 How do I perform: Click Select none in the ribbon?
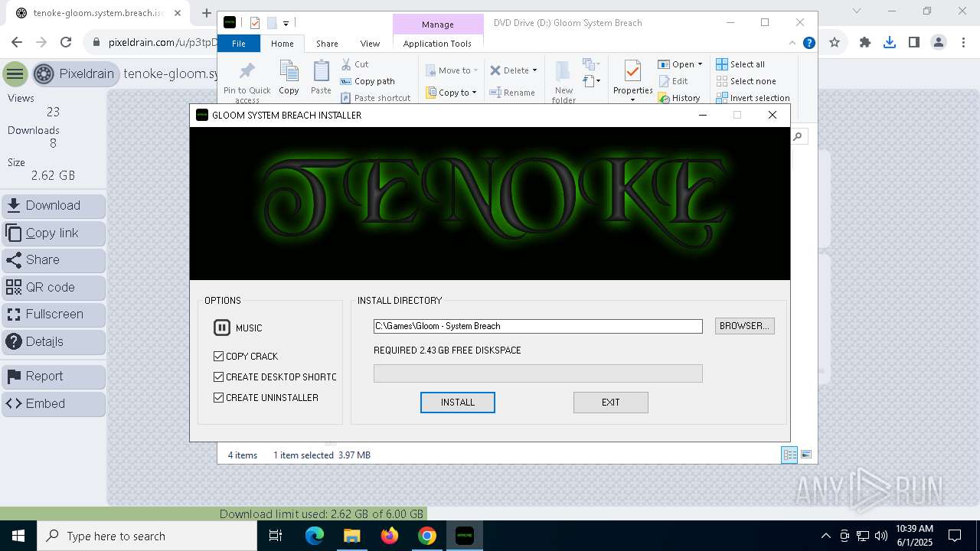[746, 81]
